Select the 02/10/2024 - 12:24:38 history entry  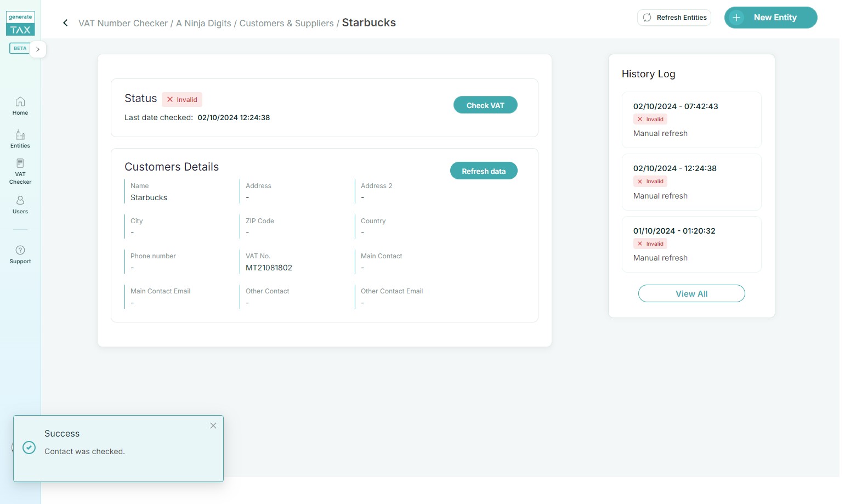[691, 182]
